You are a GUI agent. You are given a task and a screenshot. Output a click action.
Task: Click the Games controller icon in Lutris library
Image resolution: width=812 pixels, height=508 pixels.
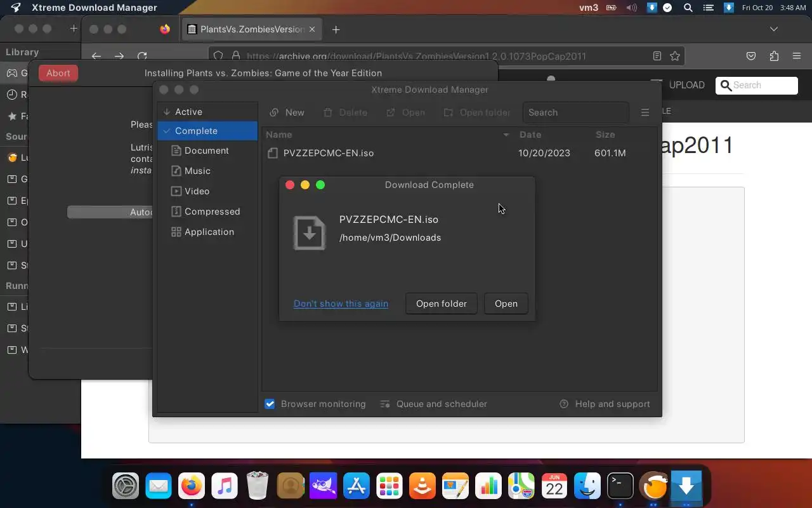12,73
